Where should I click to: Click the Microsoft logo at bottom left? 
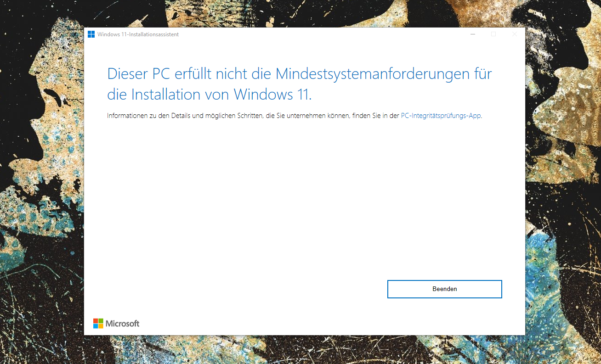tap(116, 323)
